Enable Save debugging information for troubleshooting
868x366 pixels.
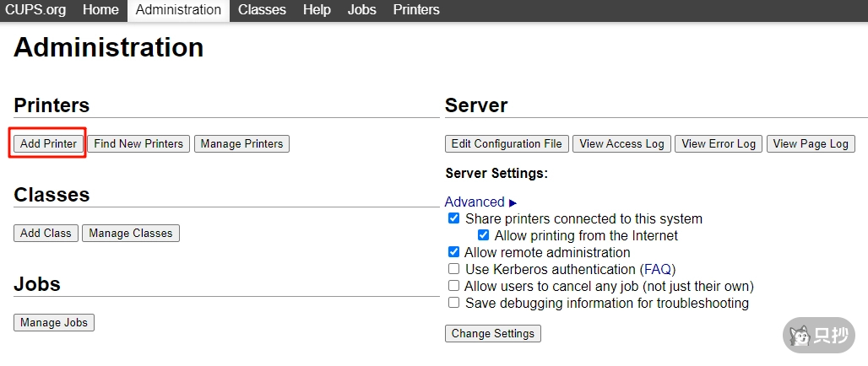pos(454,304)
